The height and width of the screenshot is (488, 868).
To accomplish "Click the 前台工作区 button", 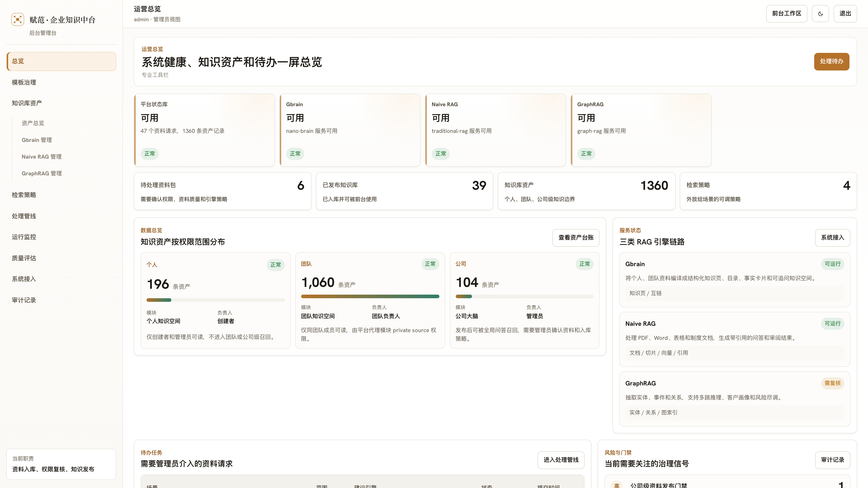I will pyautogui.click(x=786, y=14).
